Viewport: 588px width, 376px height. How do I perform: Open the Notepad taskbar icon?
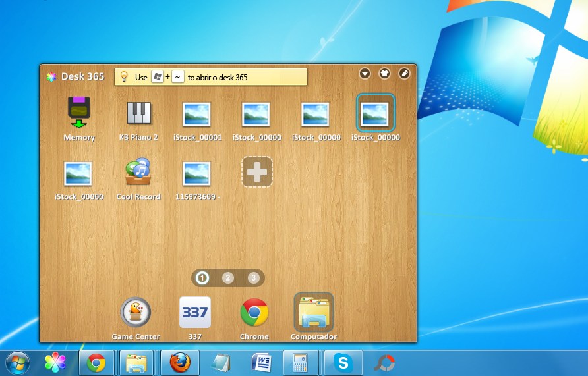(220, 363)
